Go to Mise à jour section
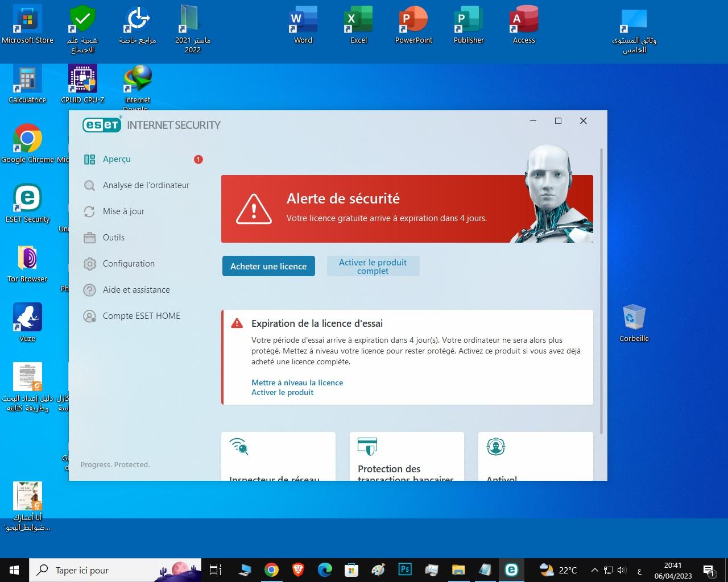This screenshot has width=728, height=582. [x=123, y=211]
